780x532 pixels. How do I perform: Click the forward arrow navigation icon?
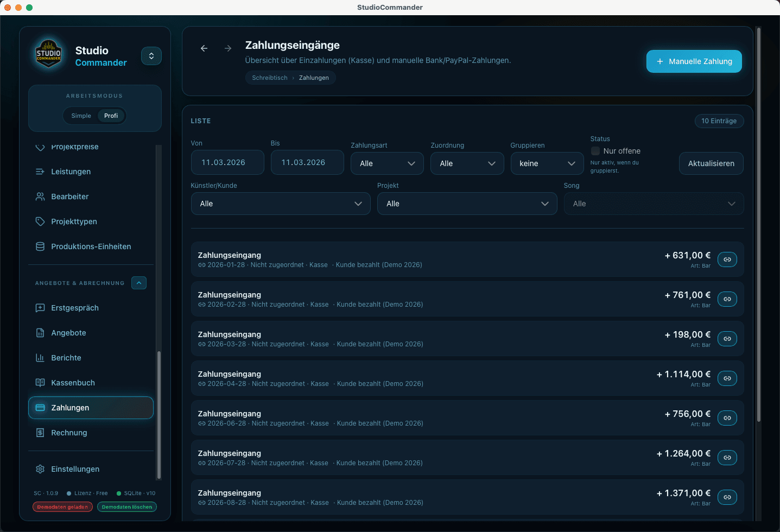tap(228, 48)
